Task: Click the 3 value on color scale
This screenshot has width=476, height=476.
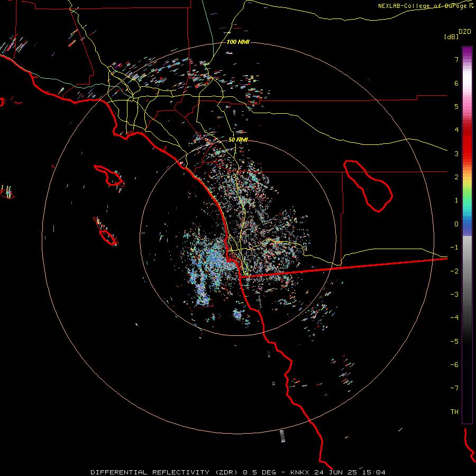Action: [x=456, y=153]
